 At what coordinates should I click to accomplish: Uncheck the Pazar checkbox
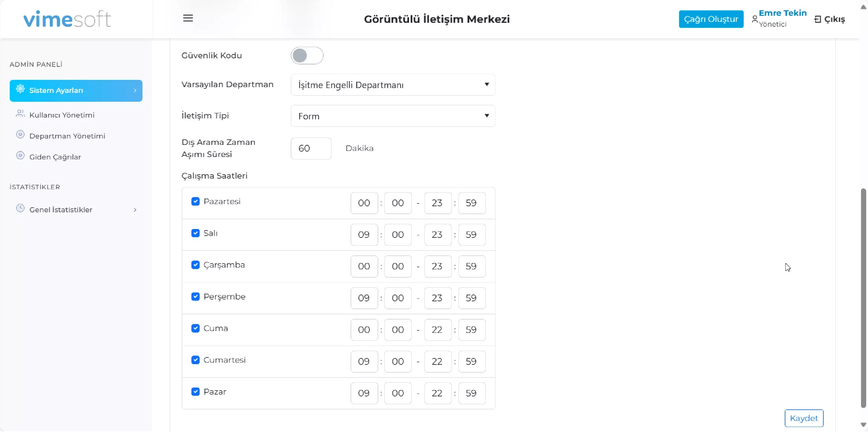195,392
